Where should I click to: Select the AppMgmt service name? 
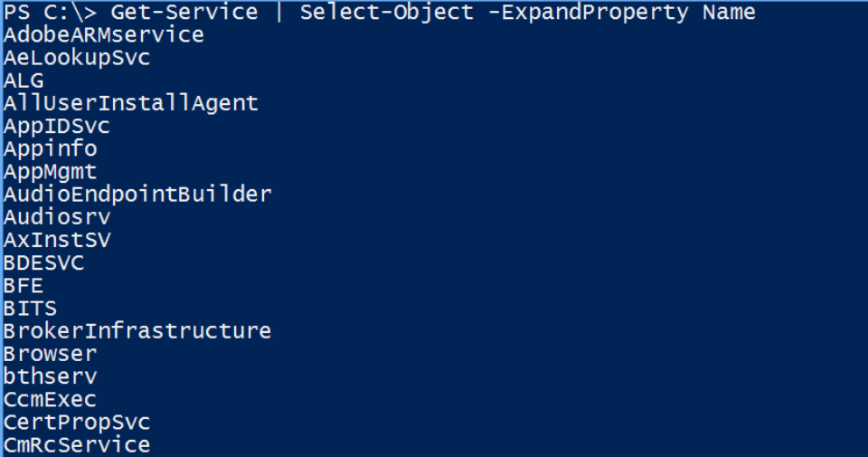pos(51,171)
